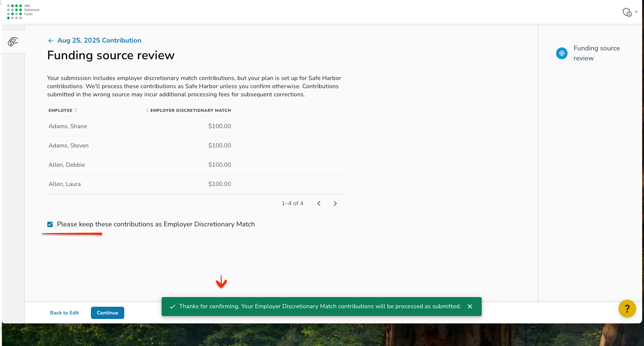
Task: Click Steven Adams's $100.00 amount
Action: 220,146
